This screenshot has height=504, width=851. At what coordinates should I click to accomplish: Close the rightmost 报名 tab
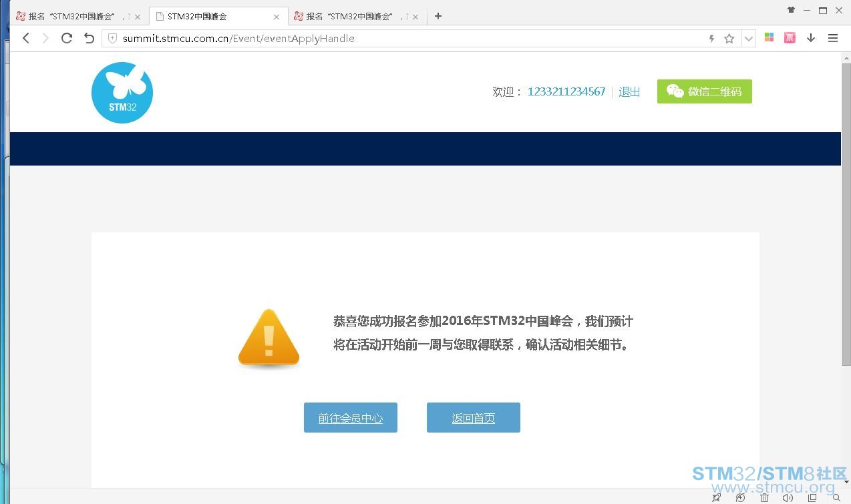click(x=415, y=17)
